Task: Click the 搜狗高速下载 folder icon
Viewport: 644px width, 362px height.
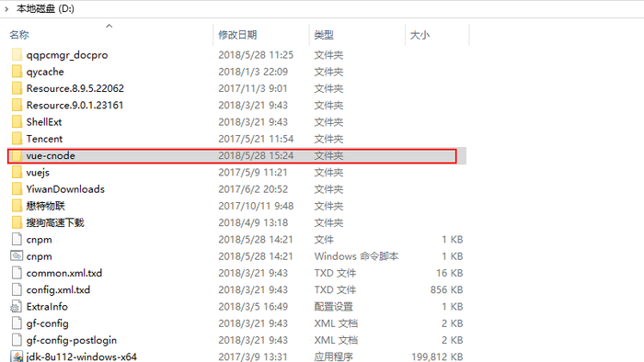Action: pyautogui.click(x=17, y=222)
